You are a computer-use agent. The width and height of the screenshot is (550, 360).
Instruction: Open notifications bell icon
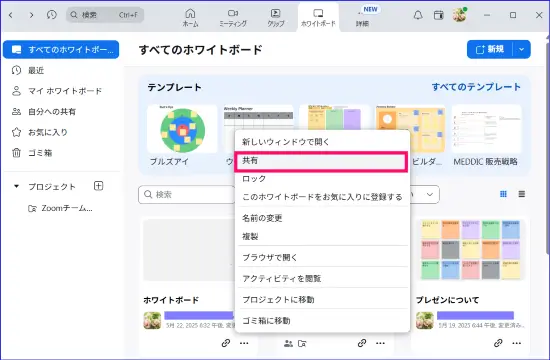pos(418,15)
